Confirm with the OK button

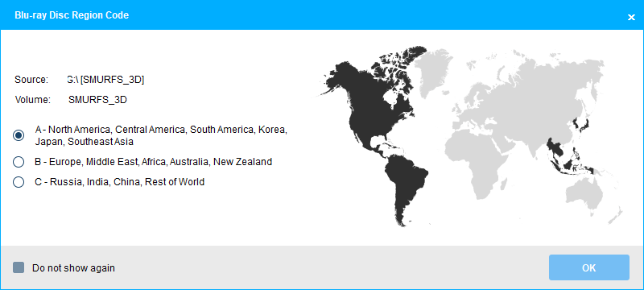coord(589,267)
